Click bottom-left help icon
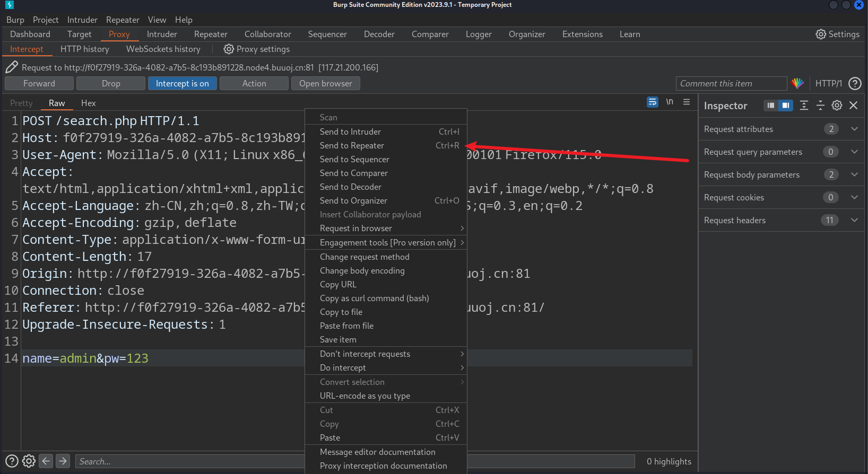 (12, 461)
